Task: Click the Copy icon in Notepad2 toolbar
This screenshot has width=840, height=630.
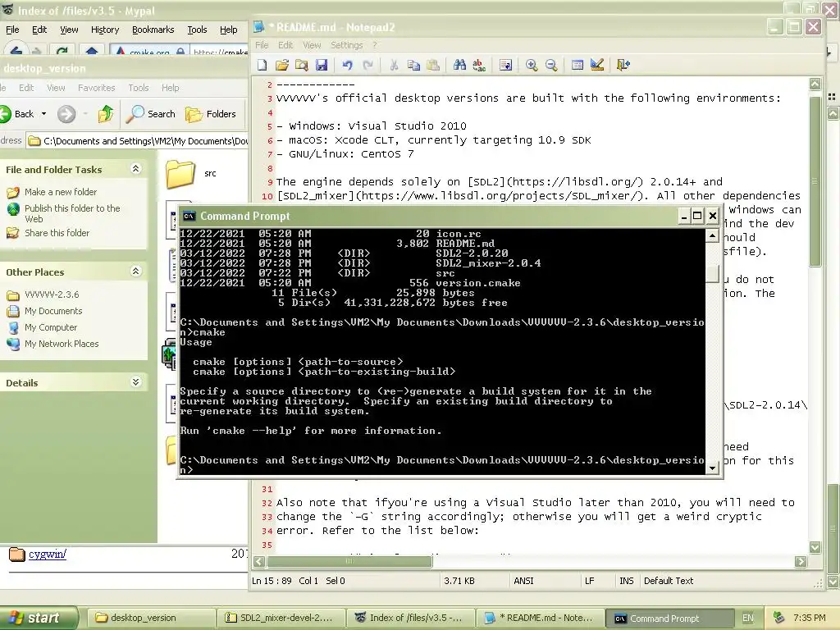Action: point(413,65)
